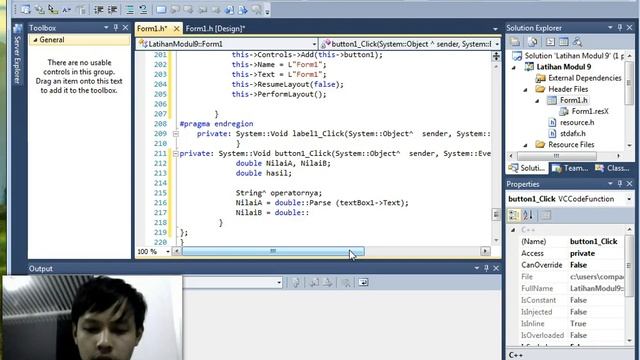Click the Display Parameter Info toolbar icon
The image size is (640, 360).
click(40, 9)
